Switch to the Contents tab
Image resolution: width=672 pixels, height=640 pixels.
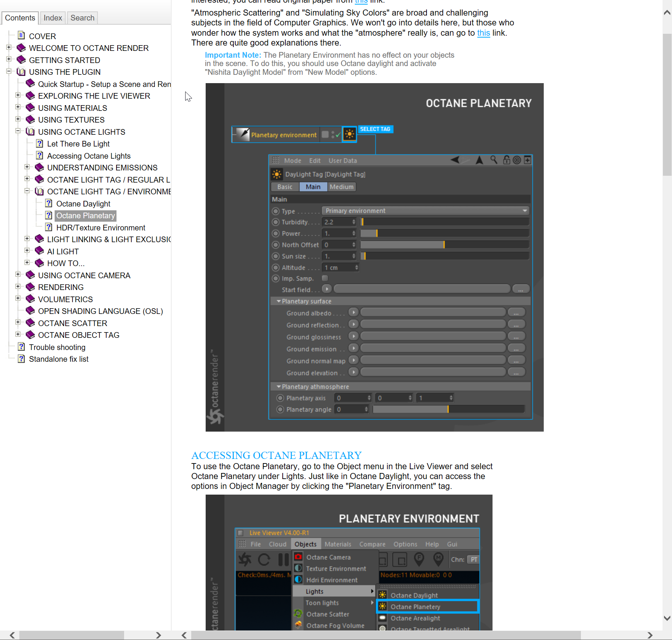click(20, 18)
